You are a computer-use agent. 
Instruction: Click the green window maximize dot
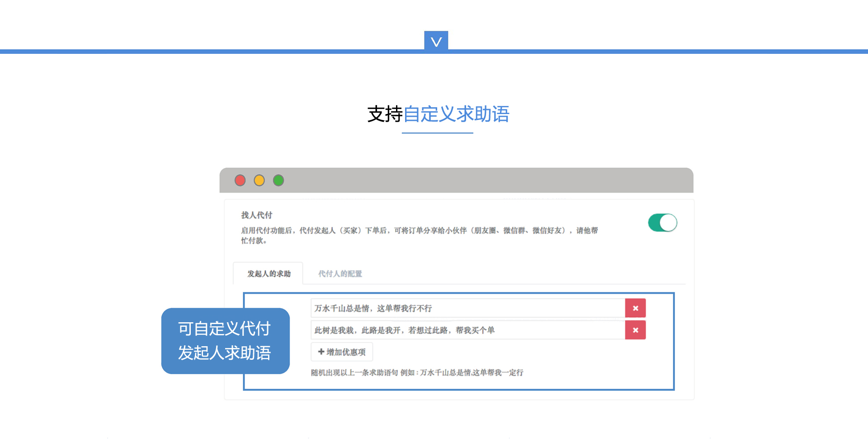coord(278,181)
